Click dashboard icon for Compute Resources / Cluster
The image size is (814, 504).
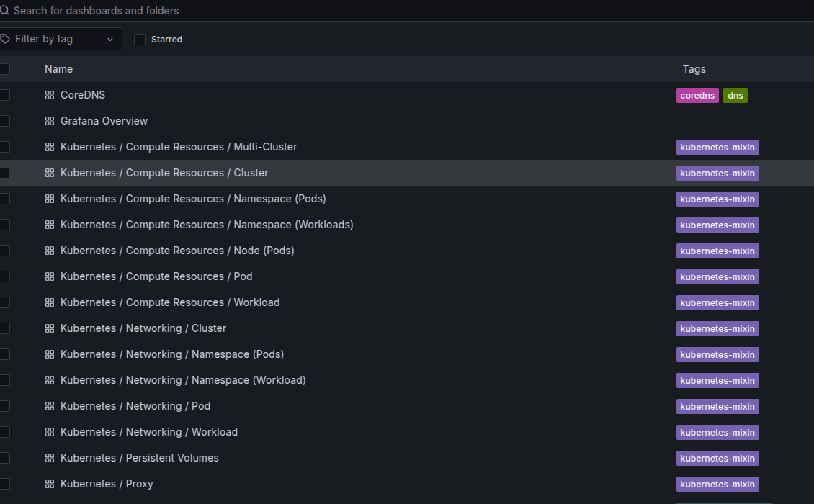pos(50,173)
